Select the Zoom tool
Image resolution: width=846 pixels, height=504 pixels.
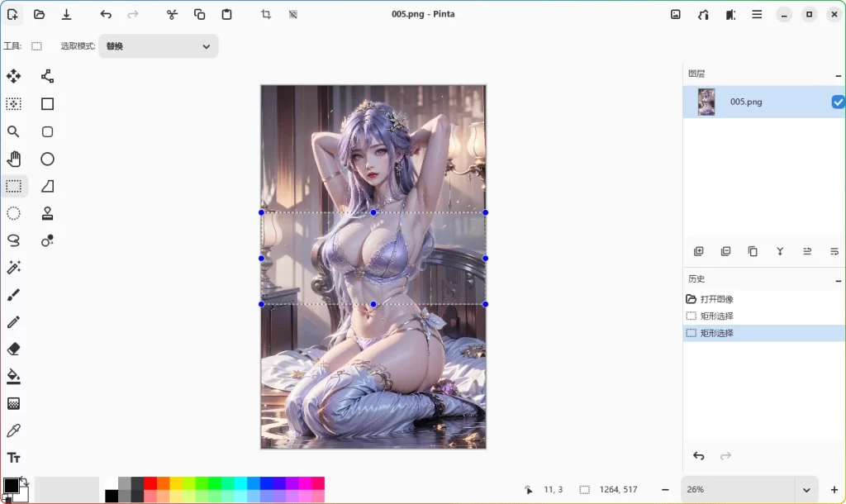click(13, 131)
